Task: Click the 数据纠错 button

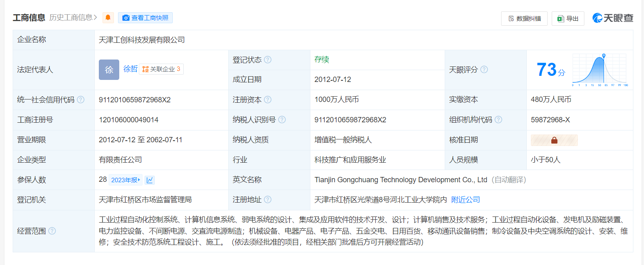Action: (524, 18)
